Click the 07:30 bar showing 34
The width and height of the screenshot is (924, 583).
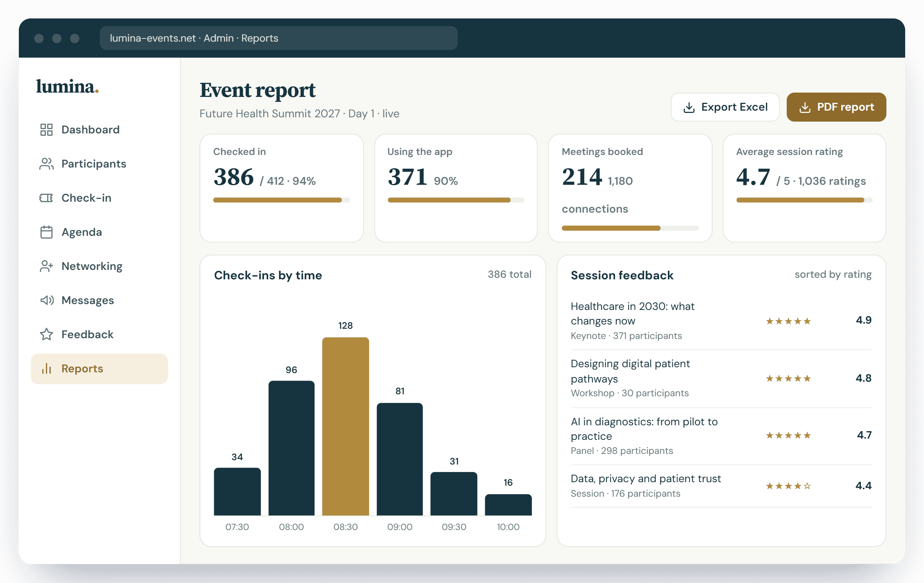237,492
